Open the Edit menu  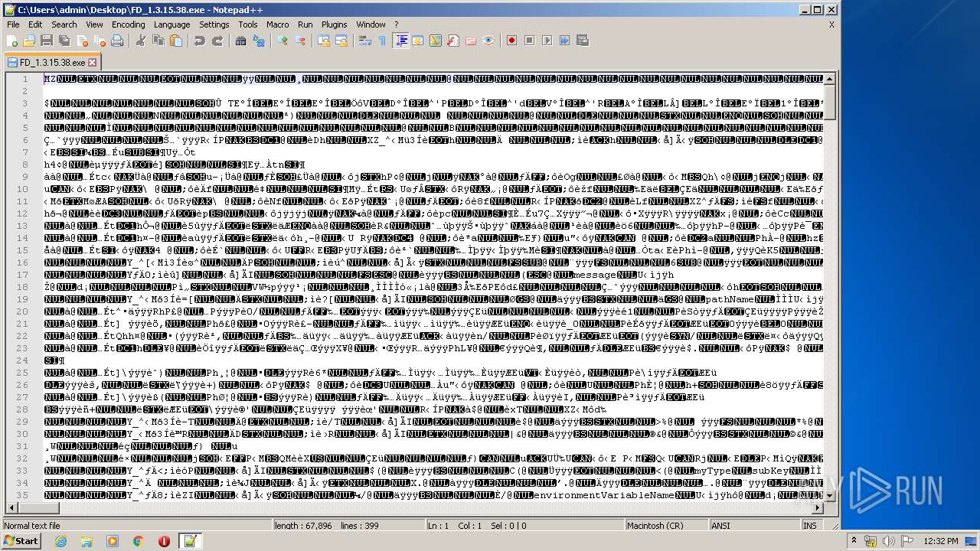(35, 24)
